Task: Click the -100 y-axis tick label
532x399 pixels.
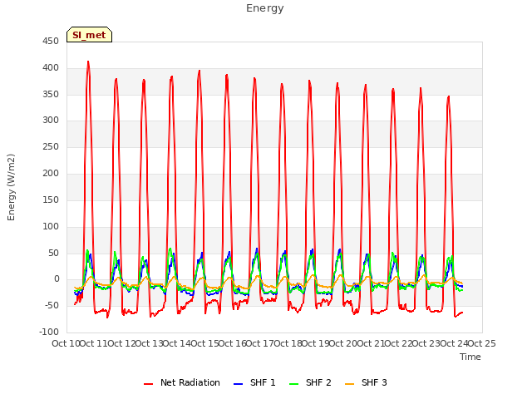Action: 49,332
